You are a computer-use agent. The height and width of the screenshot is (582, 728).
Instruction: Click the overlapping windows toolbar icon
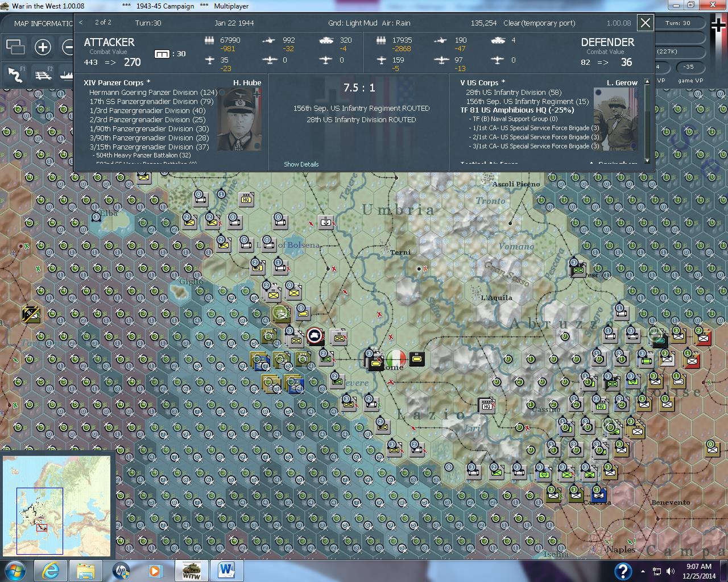point(15,47)
